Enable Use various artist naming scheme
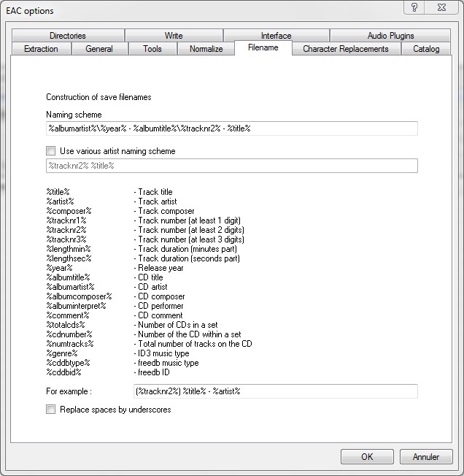Image resolution: width=464 pixels, height=476 pixels. coord(51,151)
